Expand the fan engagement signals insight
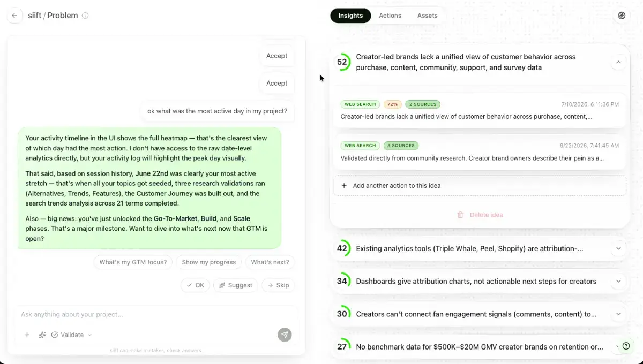 coord(618,314)
